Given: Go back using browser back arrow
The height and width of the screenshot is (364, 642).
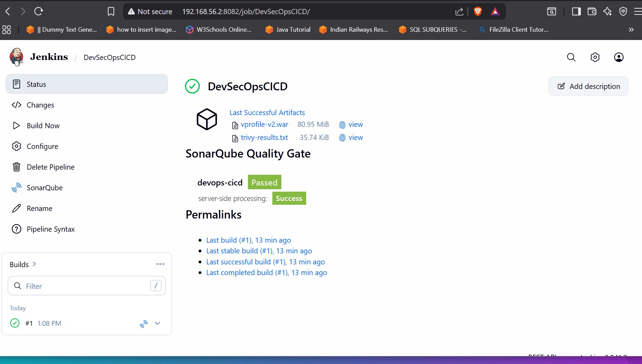Looking at the screenshot, I should click(x=8, y=11).
